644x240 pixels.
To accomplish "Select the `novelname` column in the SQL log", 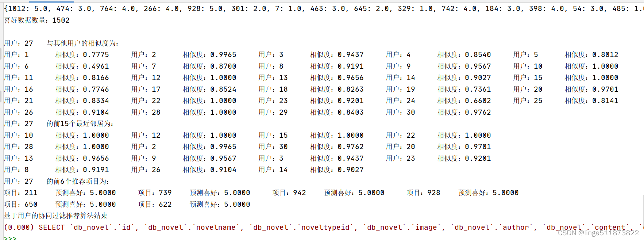I will point(217,228).
